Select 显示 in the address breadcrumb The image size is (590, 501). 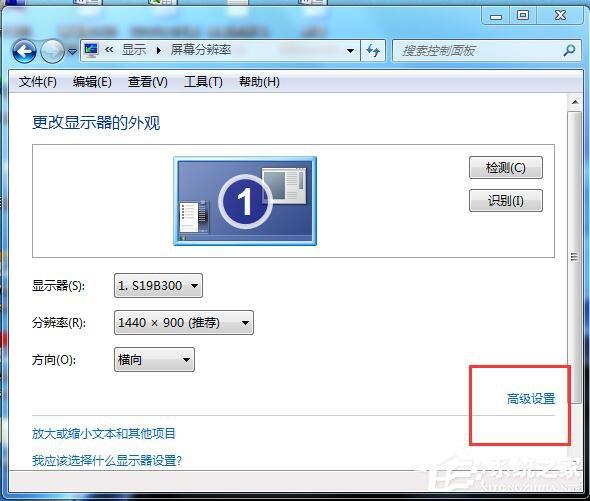pyautogui.click(x=134, y=50)
